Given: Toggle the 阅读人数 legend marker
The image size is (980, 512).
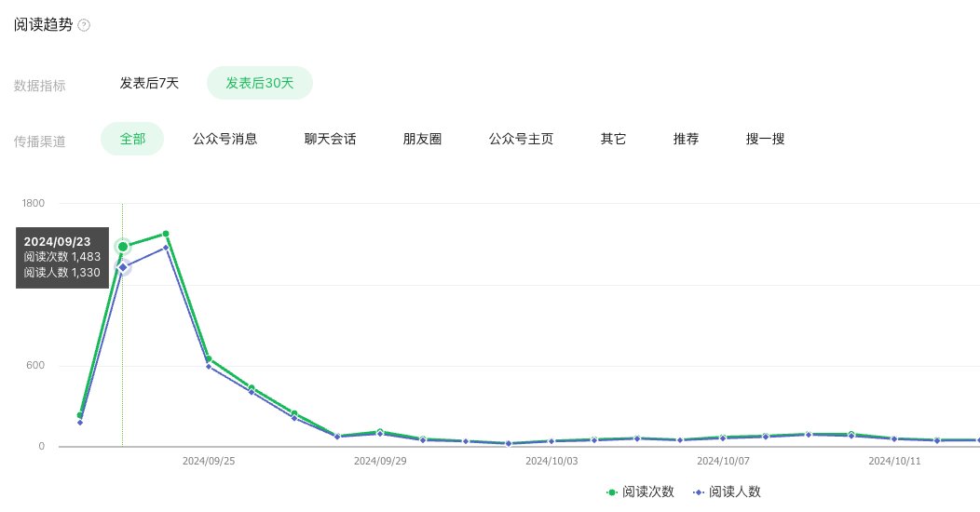Looking at the screenshot, I should click(x=699, y=492).
